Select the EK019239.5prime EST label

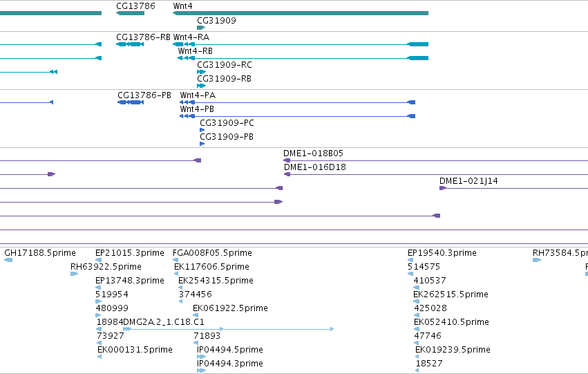click(x=453, y=350)
